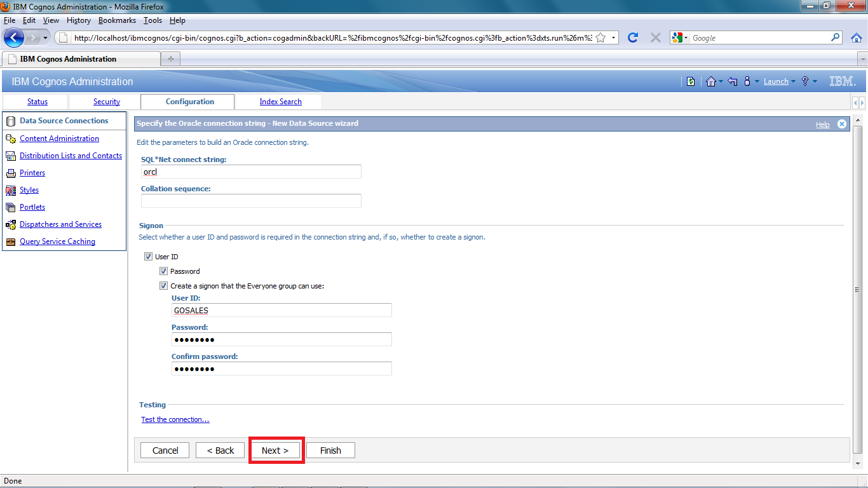Viewport: 868px width, 488px height.
Task: Open the Tools menu
Action: point(153,20)
